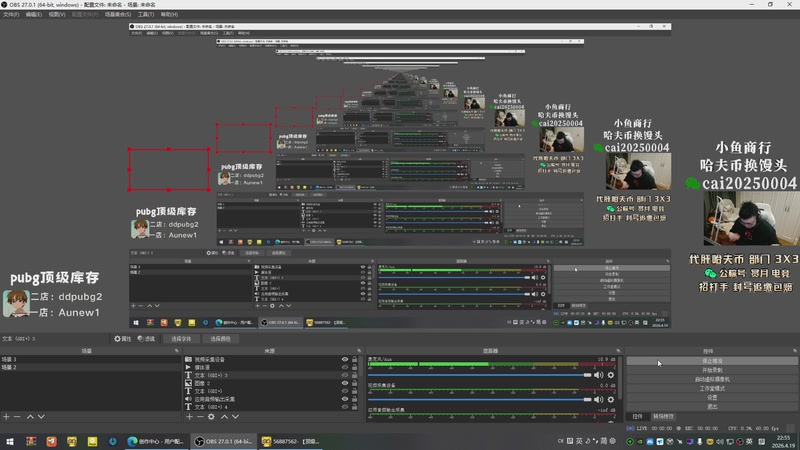Open the 文件(F) menu

click(11, 14)
